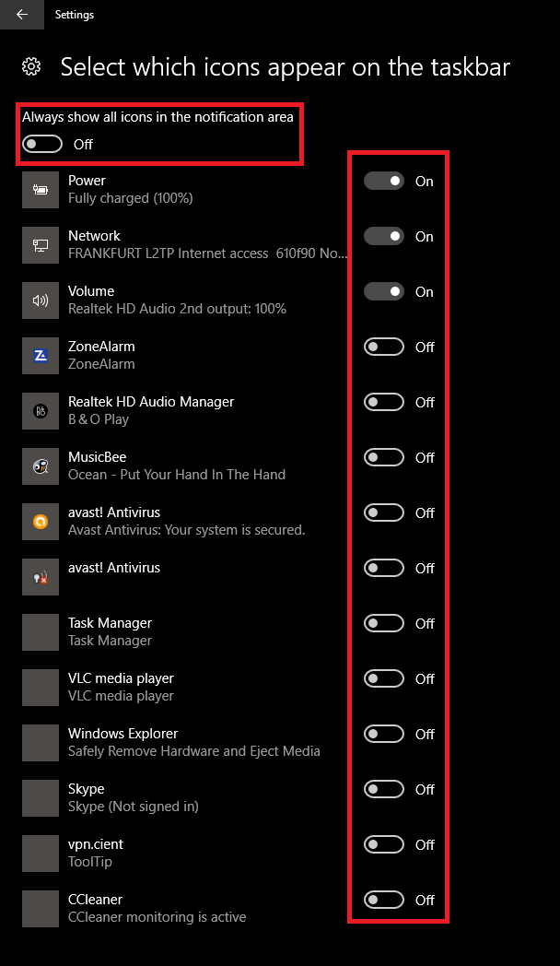
Task: Click the 'Fully charged (100%)' text
Action: (x=131, y=198)
